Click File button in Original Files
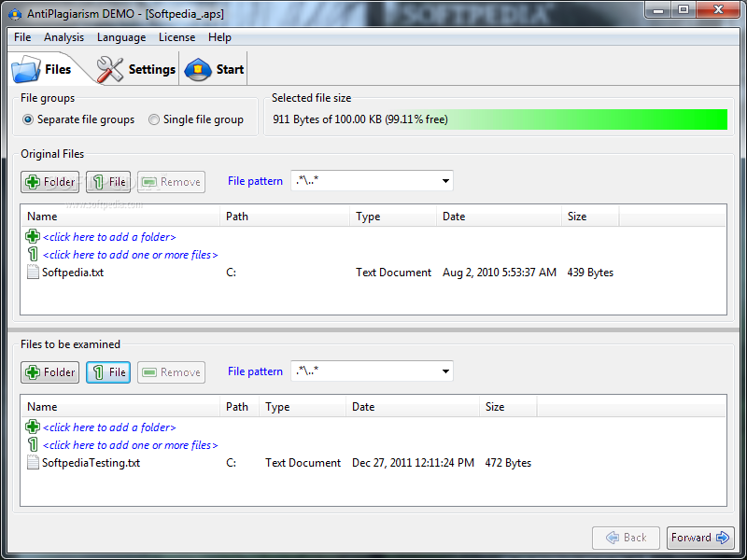 [x=108, y=182]
